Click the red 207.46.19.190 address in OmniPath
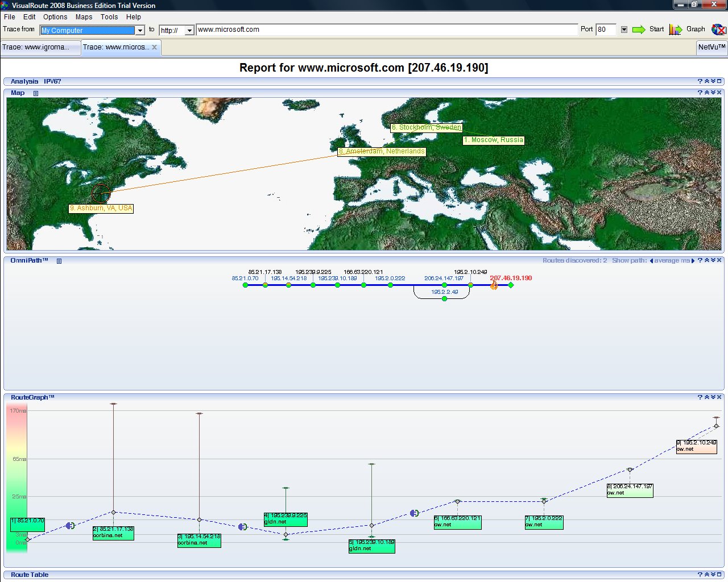The image size is (728, 582). point(511,278)
